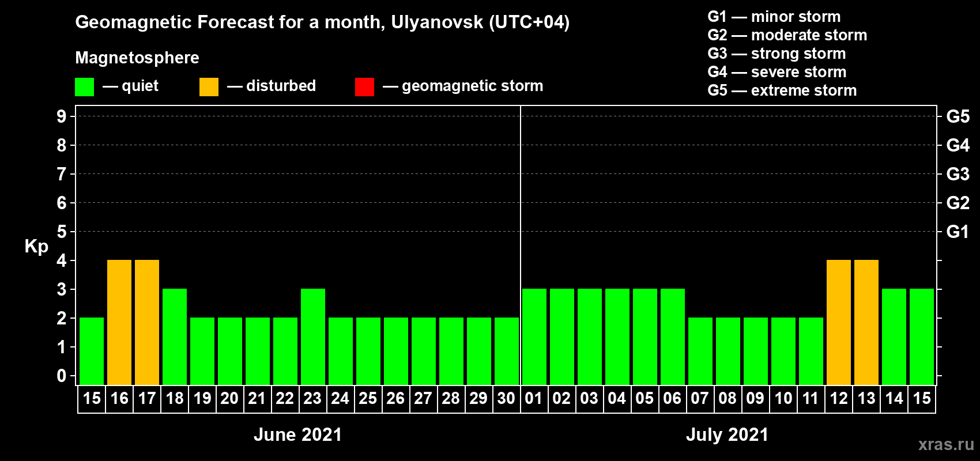The height and width of the screenshot is (461, 980).
Task: Select the 'G3 — strong storm' legend line
Action: (777, 54)
